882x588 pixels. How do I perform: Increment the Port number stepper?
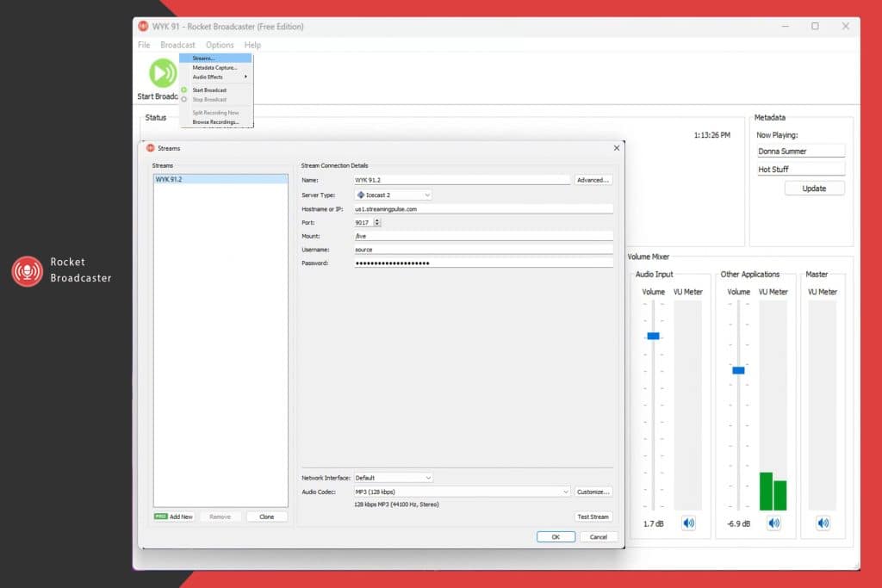click(x=377, y=220)
